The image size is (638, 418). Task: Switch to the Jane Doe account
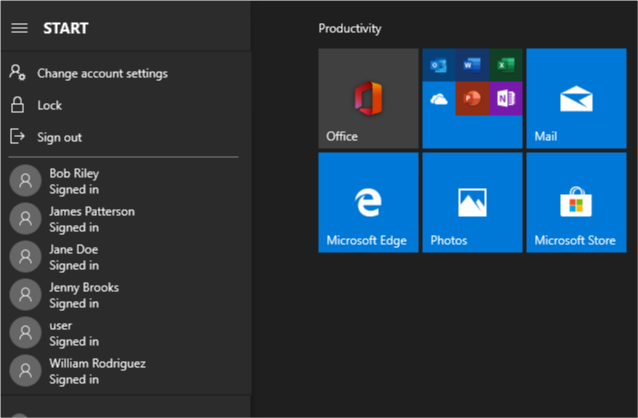[x=126, y=257]
